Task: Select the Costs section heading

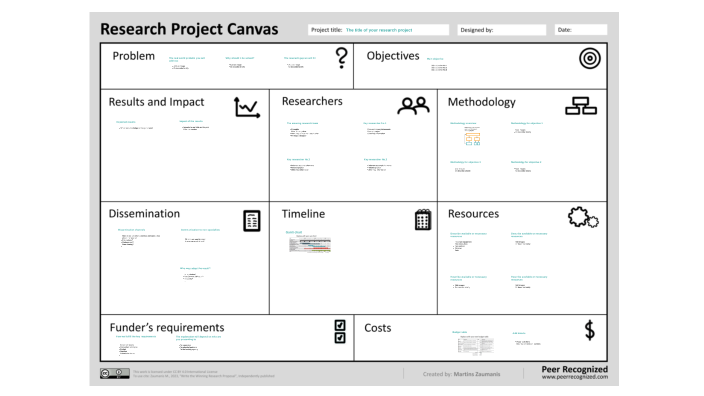Action: tap(378, 328)
